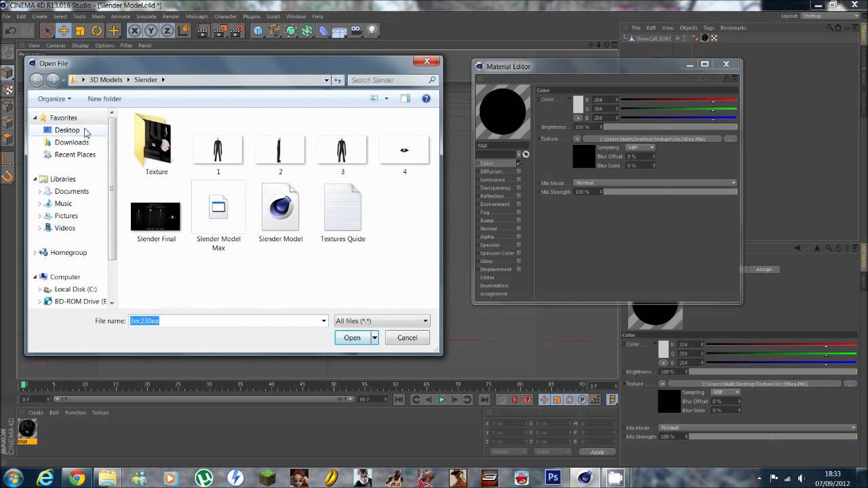Image resolution: width=868 pixels, height=488 pixels.
Task: Open the Plugins menu
Action: [x=251, y=16]
